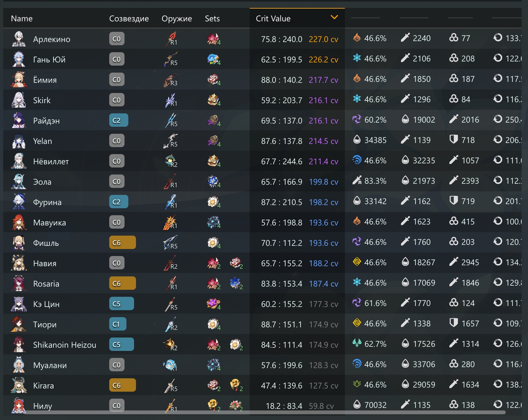Sort by the Оружие column header

177,18
